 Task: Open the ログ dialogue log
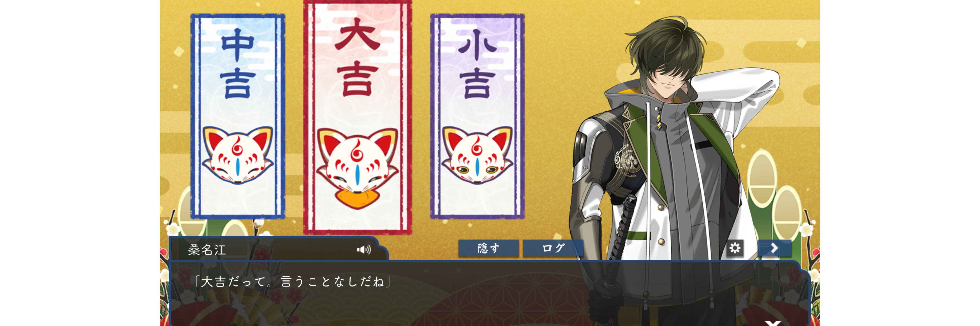pyautogui.click(x=553, y=248)
